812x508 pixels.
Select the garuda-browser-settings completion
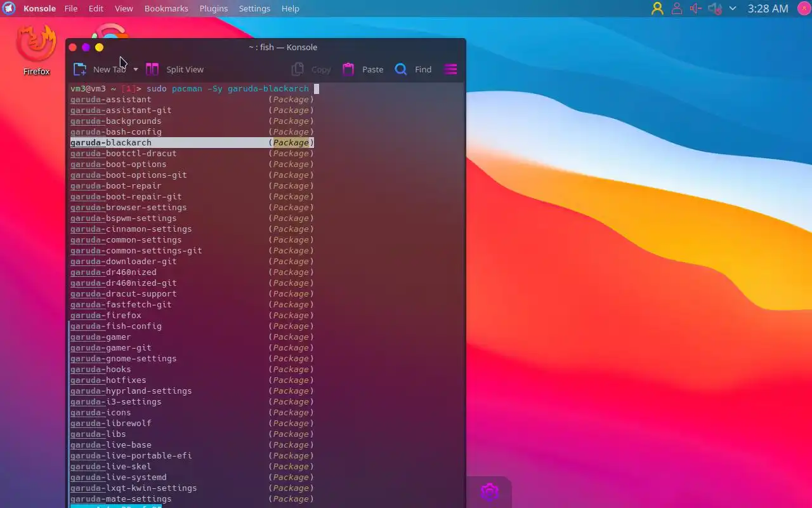tap(192, 207)
